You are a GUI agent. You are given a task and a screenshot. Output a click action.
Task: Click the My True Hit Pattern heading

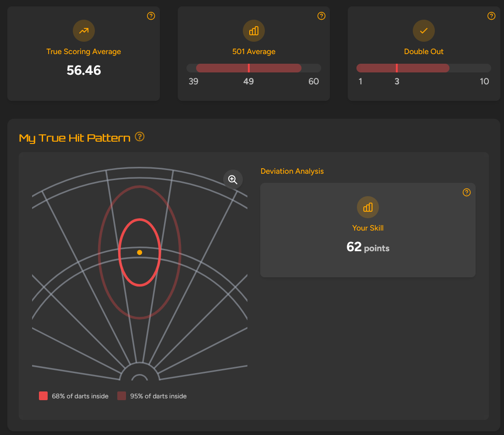tap(75, 138)
